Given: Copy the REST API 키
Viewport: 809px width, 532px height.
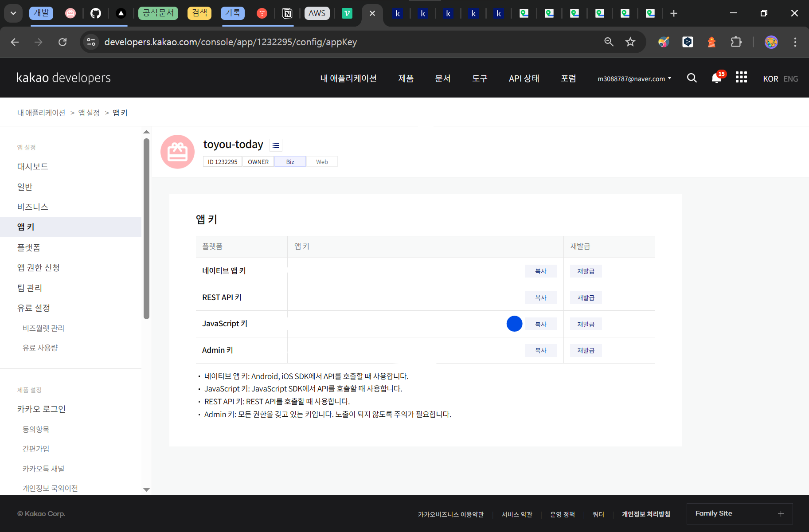Looking at the screenshot, I should point(540,297).
